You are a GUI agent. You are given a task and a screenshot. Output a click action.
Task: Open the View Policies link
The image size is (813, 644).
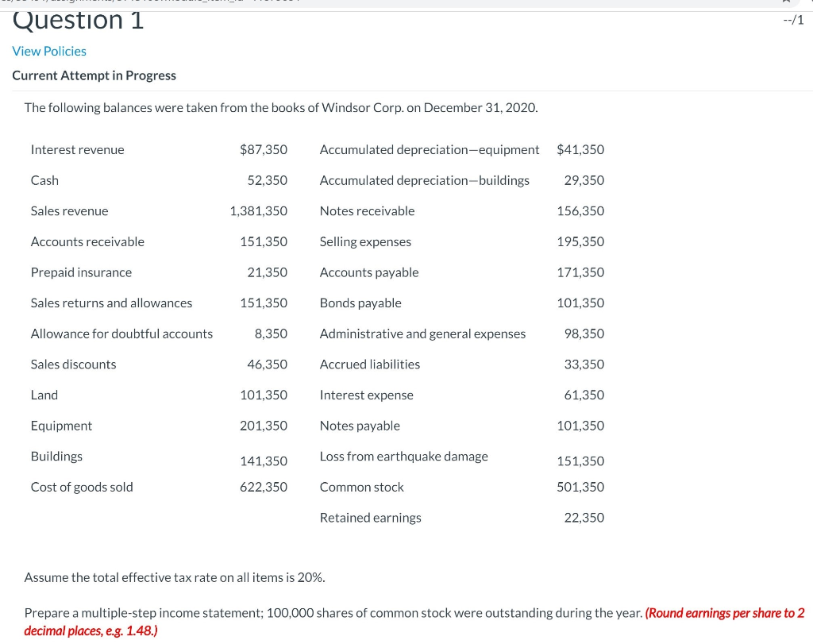click(49, 51)
